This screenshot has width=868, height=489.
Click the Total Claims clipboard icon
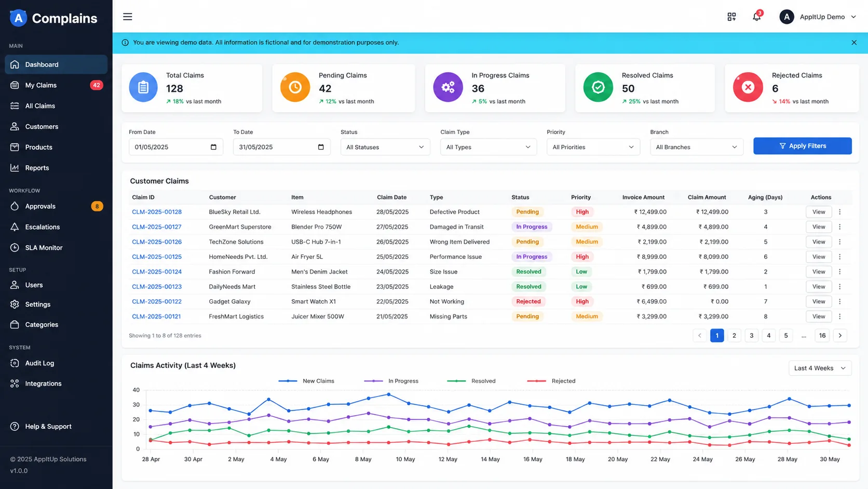pyautogui.click(x=143, y=87)
